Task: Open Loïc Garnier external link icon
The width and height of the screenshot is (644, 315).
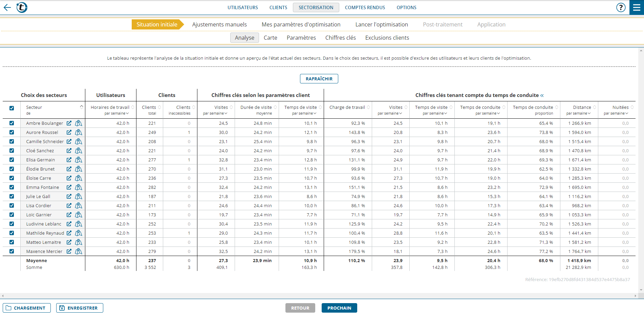Action: point(69,215)
